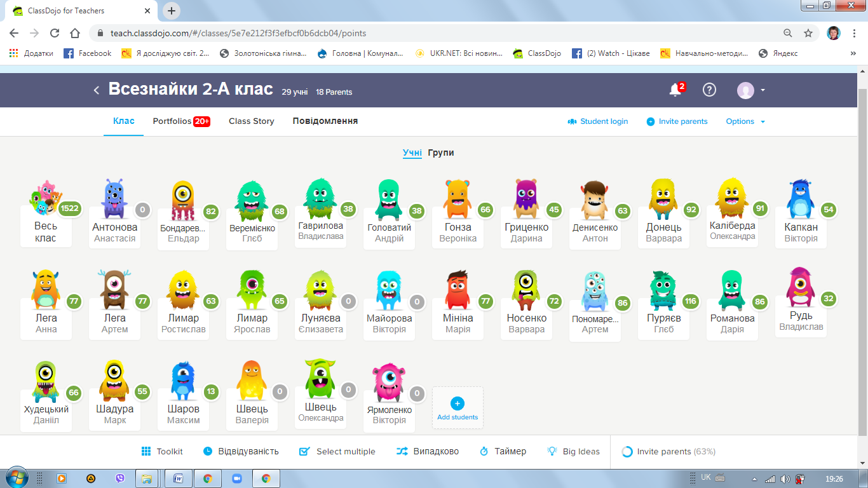Screen dimensions: 868x488
Task: Click the browser address bar
Action: coord(438,33)
